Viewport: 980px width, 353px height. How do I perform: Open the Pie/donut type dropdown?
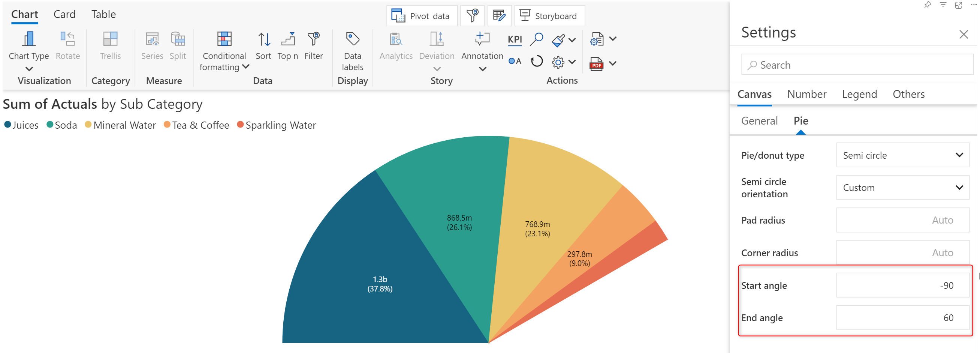[902, 155]
